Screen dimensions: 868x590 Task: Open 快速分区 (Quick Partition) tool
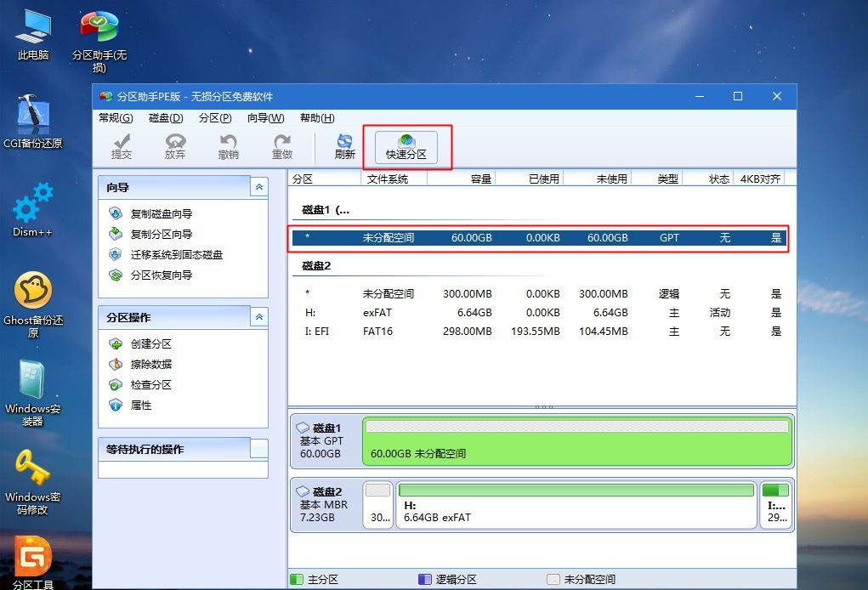click(x=406, y=146)
